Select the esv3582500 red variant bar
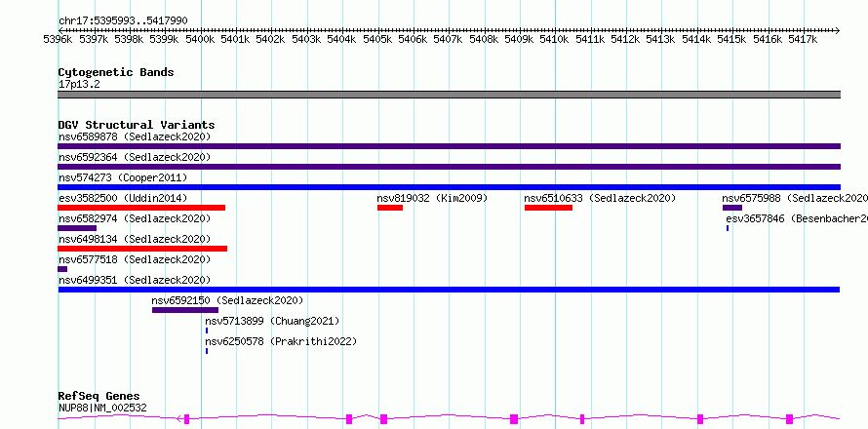The image size is (868, 429). point(141,208)
